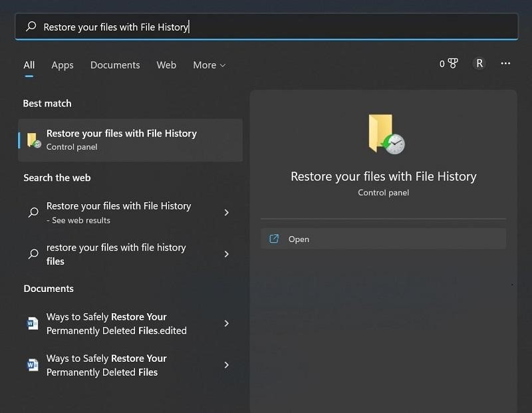This screenshot has width=532, height=413.
Task: Expand the chevron next to 'See web results'
Action: (226, 211)
